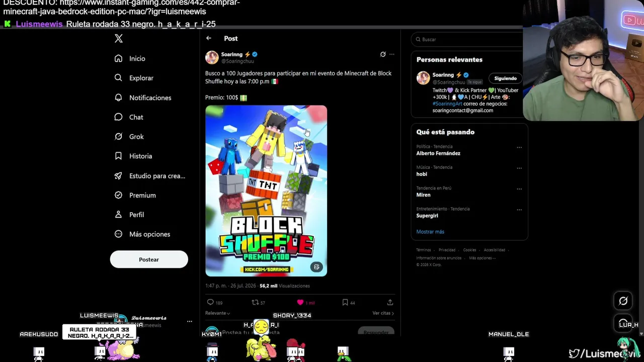Click Mostrar más under Qué está pasando

(x=430, y=232)
